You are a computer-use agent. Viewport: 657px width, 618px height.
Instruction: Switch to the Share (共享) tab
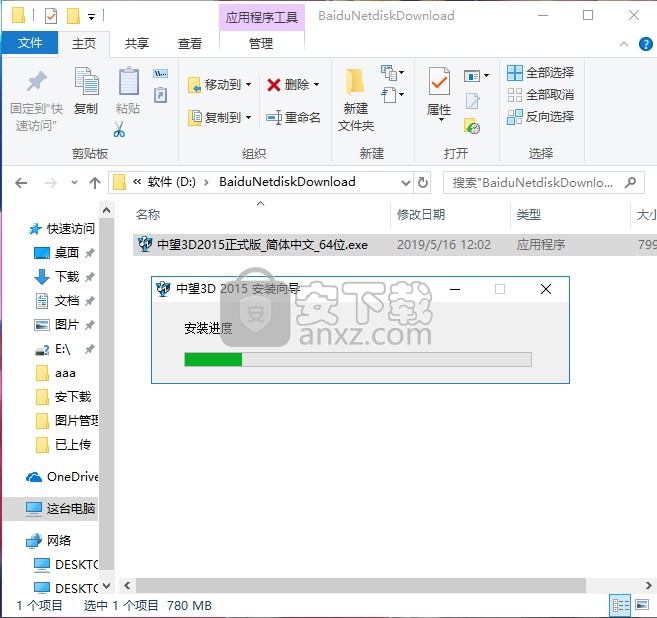pyautogui.click(x=137, y=44)
